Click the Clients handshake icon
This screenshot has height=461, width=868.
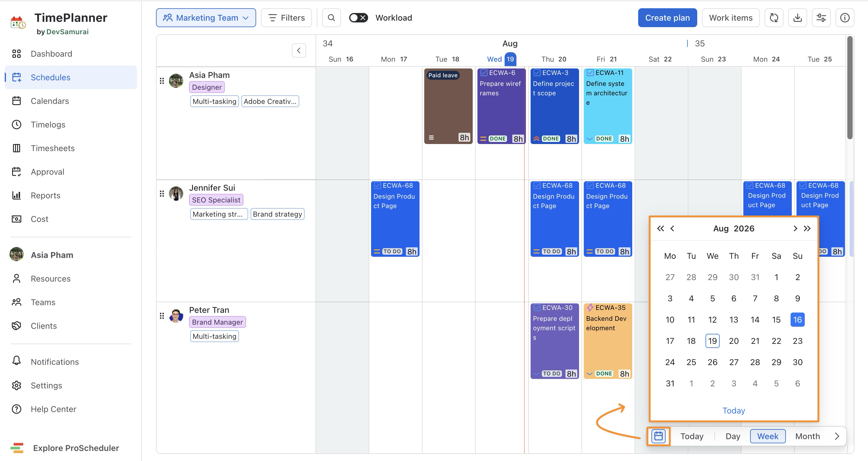pos(17,326)
